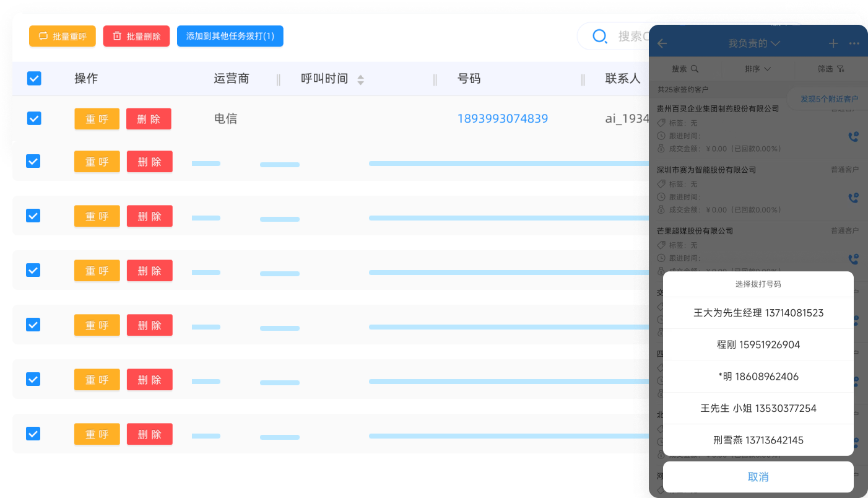868x498 pixels.
Task: Click 普通客户 label for 芒果超媒
Action: click(x=844, y=231)
